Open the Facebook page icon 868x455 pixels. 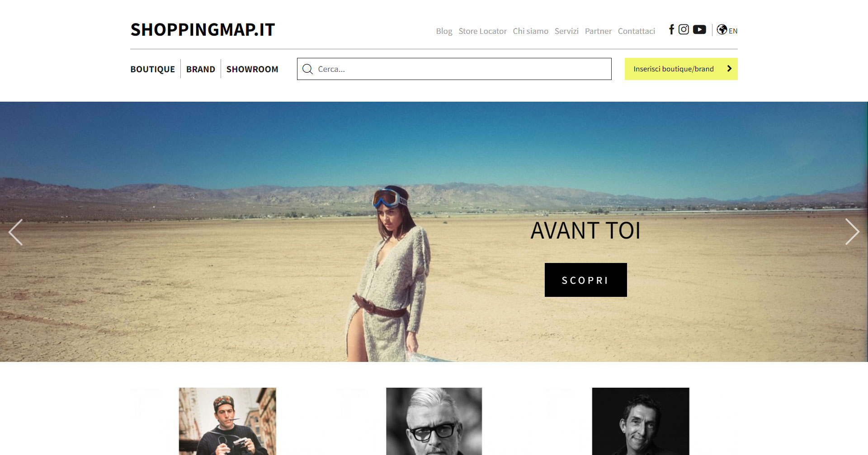(x=672, y=30)
